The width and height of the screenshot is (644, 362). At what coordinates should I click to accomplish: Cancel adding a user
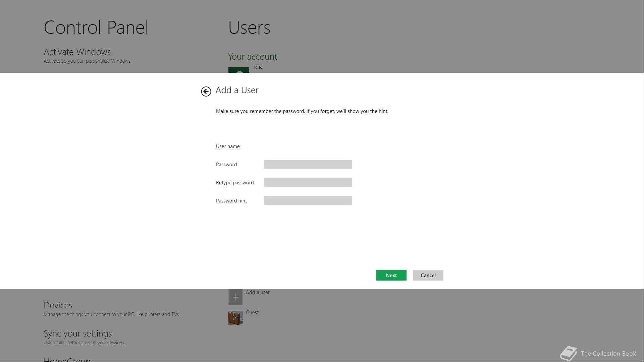click(x=428, y=275)
